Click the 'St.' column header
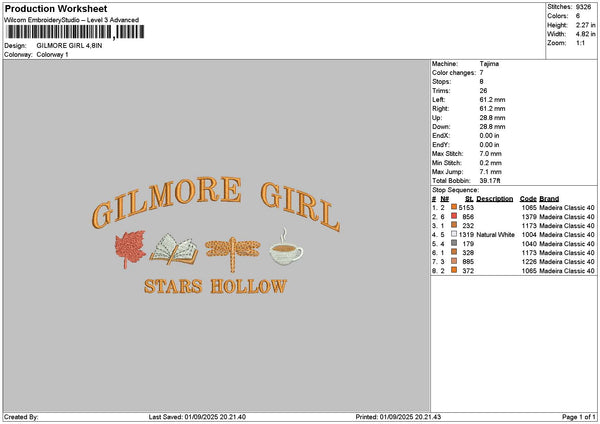 point(470,199)
